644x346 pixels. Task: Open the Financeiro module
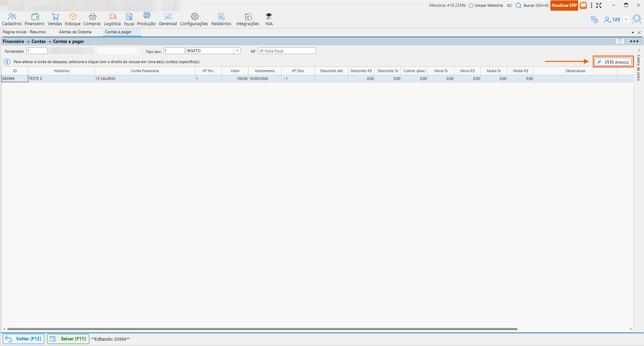tap(34, 19)
